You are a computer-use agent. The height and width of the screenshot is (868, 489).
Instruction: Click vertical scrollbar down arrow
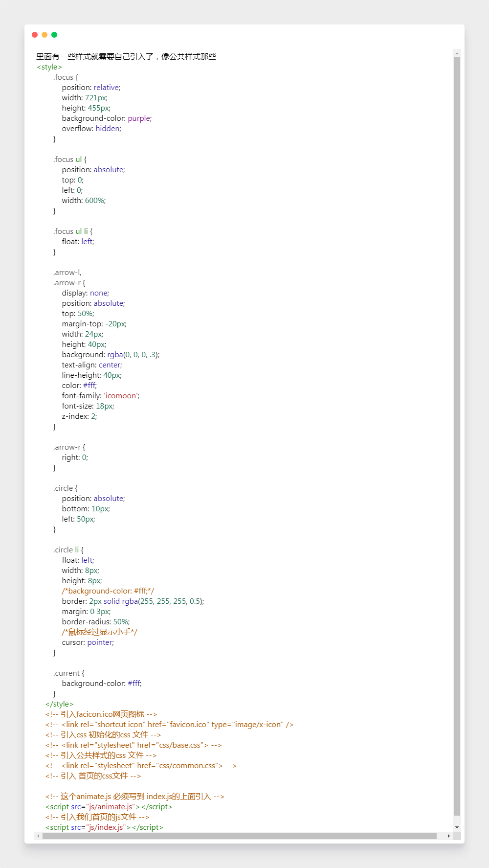[x=457, y=827]
